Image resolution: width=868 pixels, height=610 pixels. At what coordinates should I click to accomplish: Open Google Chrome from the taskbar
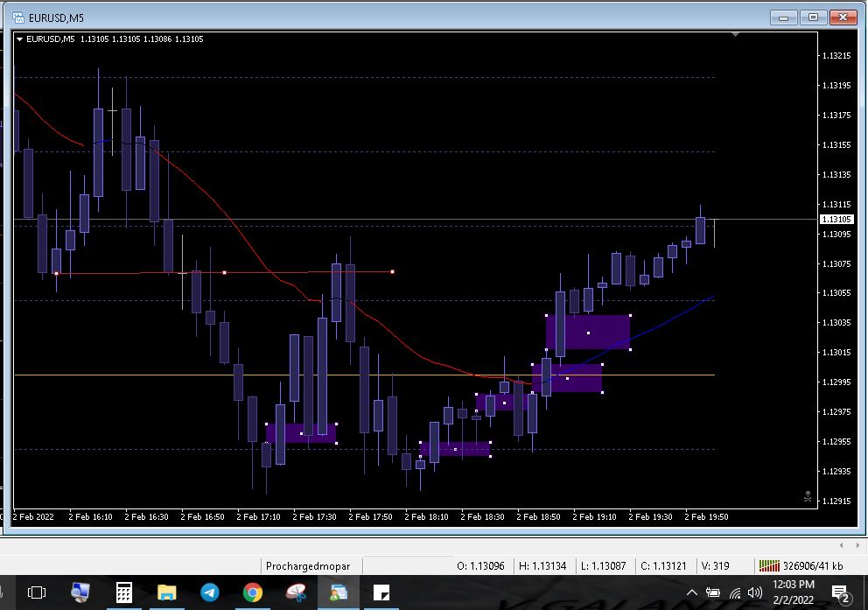[x=253, y=592]
